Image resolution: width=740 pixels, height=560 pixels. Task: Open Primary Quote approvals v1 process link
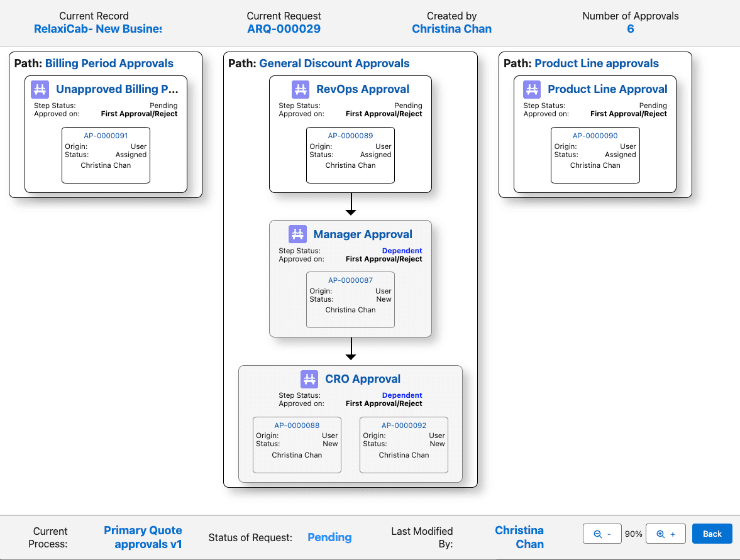tap(143, 537)
